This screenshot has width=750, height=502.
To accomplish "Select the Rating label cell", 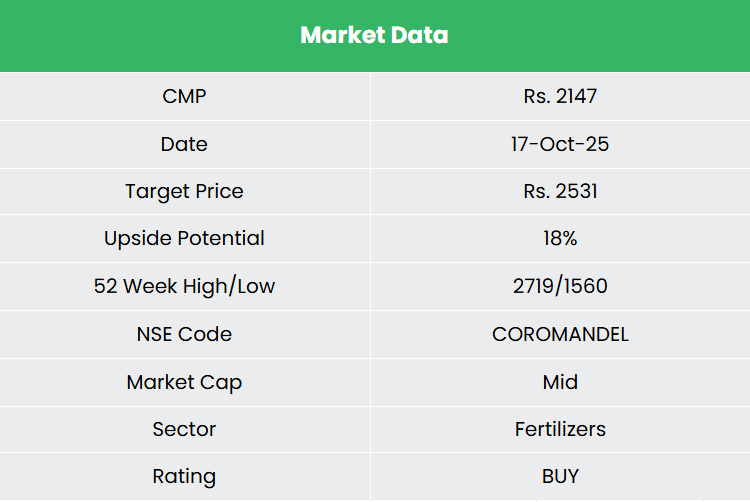I will click(184, 477).
